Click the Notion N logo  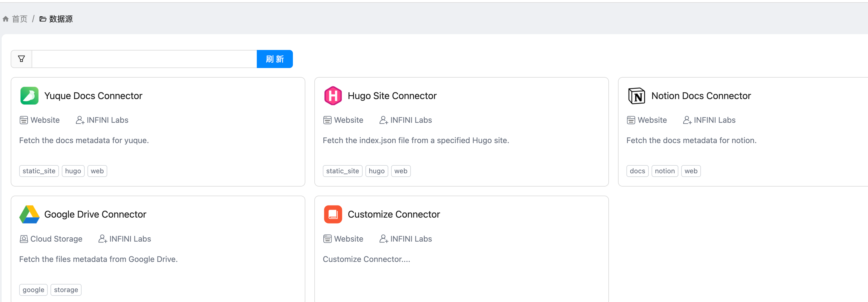[x=637, y=96]
